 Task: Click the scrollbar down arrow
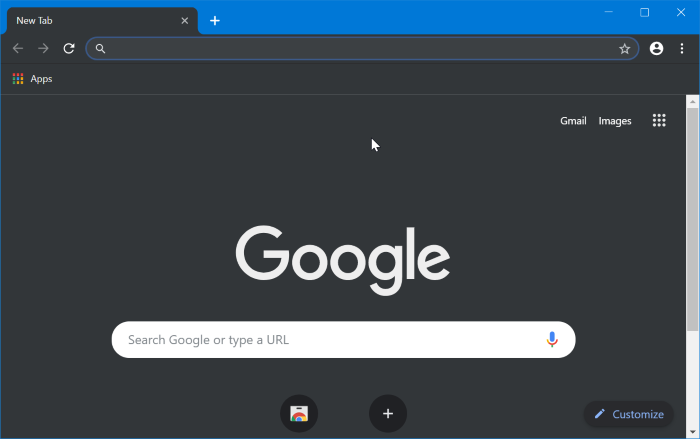click(x=692, y=431)
